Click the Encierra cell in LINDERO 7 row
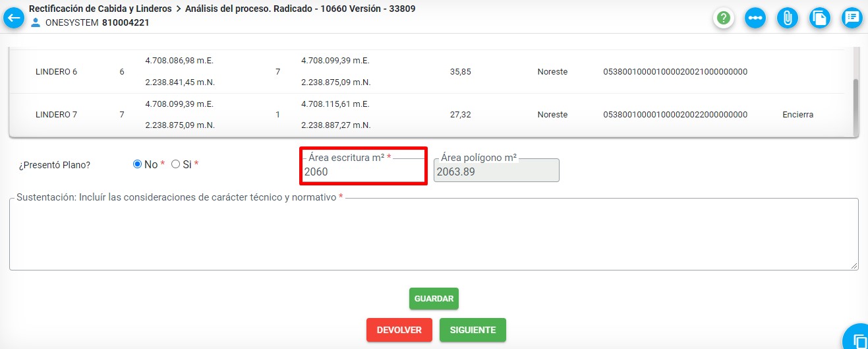Screen dimensions: 868x349 798,115
